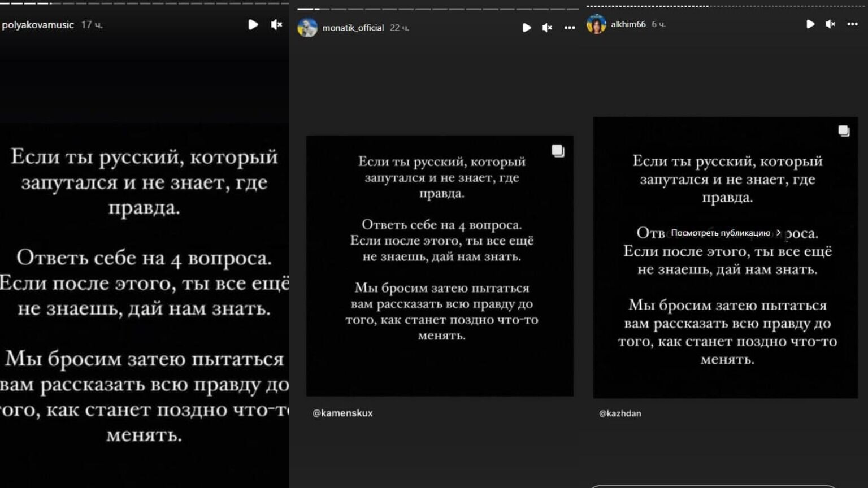Click the 'Посмотреть публикацию' button
Viewport: 868px width, 488px height.
point(726,233)
